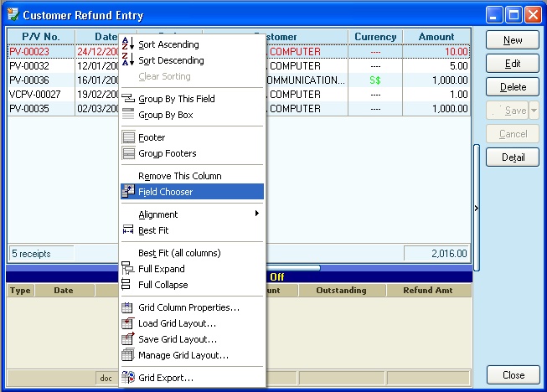This screenshot has height=392, width=547.
Task: Click the Footer icon in context menu
Action: [128, 137]
